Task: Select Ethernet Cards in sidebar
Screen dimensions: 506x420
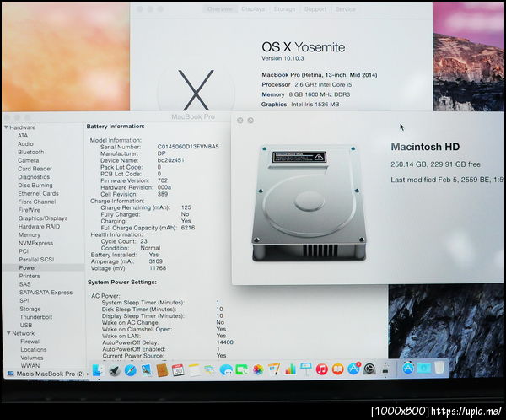Action: [39, 193]
